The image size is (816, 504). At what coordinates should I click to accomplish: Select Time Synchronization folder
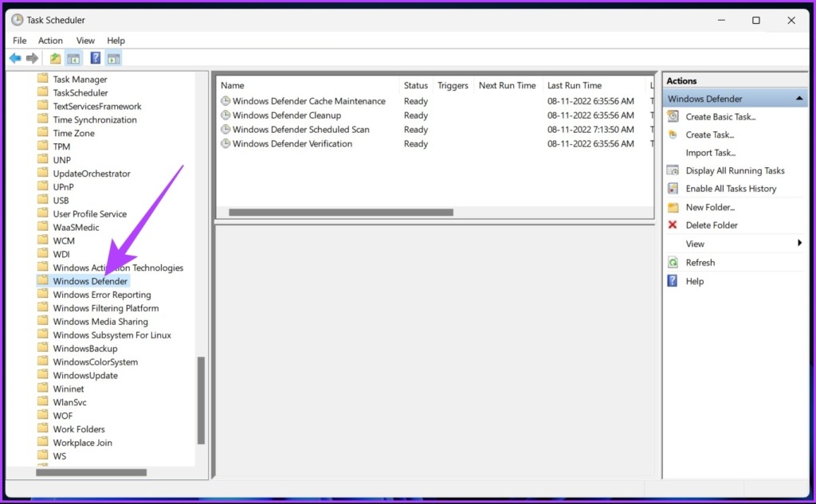pos(95,119)
